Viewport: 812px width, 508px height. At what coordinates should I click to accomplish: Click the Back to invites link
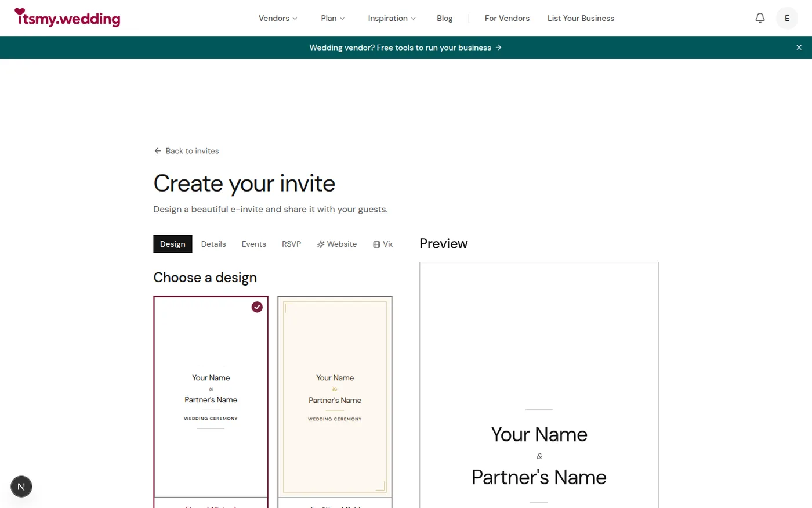192,150
